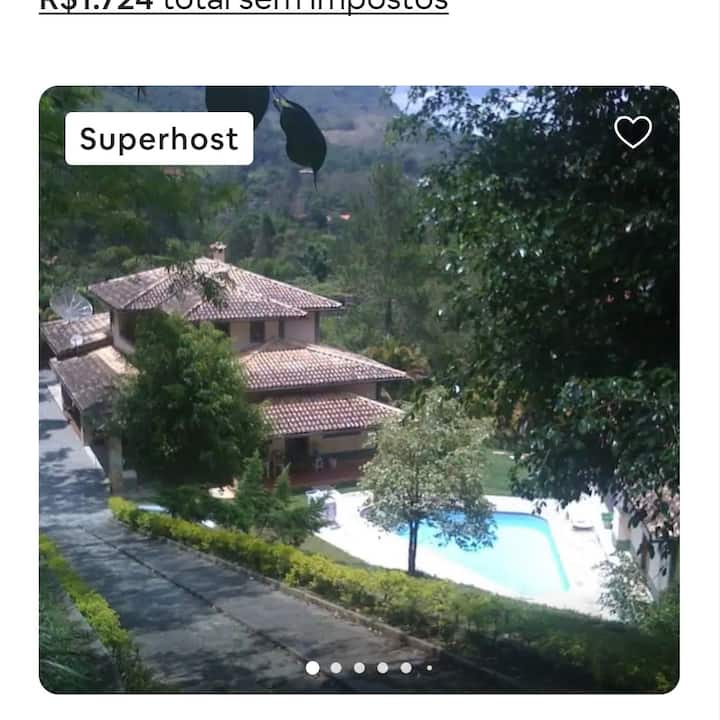The height and width of the screenshot is (720, 720).
Task: Click the Superhost badge
Action: click(x=159, y=139)
